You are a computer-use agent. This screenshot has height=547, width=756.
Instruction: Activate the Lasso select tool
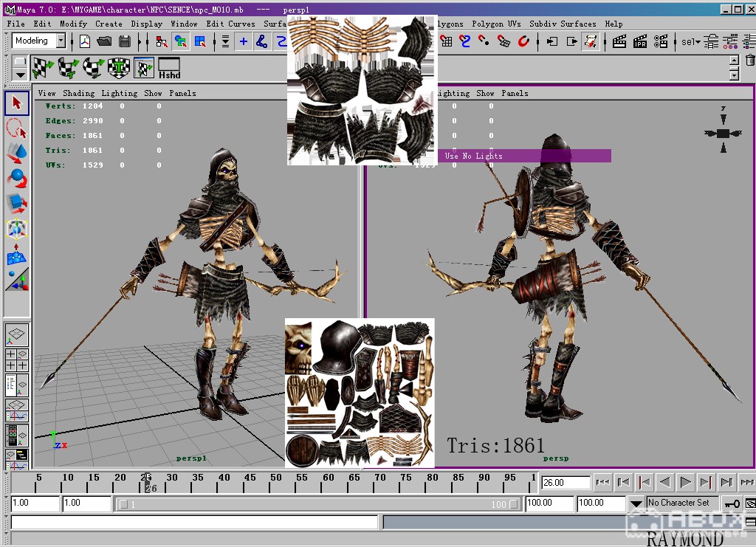coord(17,129)
